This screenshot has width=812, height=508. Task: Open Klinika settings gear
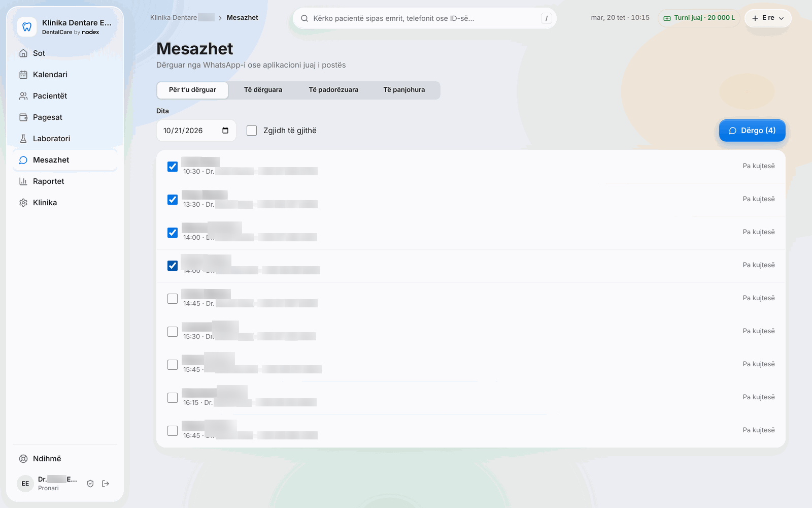(x=65, y=203)
